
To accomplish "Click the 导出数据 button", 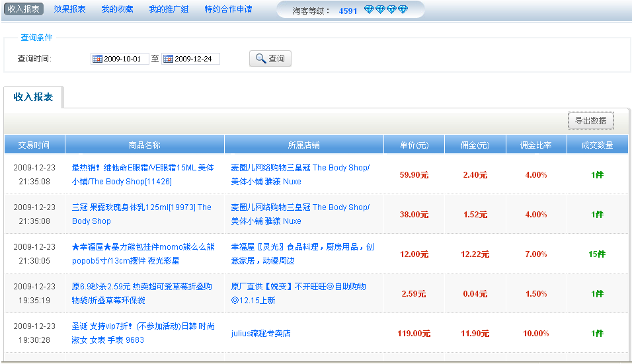I will [x=591, y=121].
